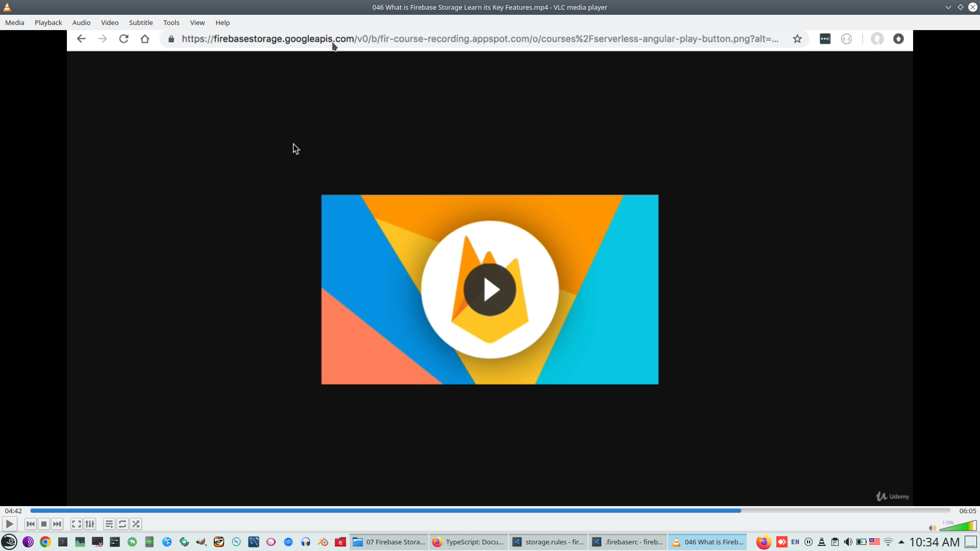Viewport: 980px width, 551px height.
Task: Open the Playback menu
Action: 48,22
